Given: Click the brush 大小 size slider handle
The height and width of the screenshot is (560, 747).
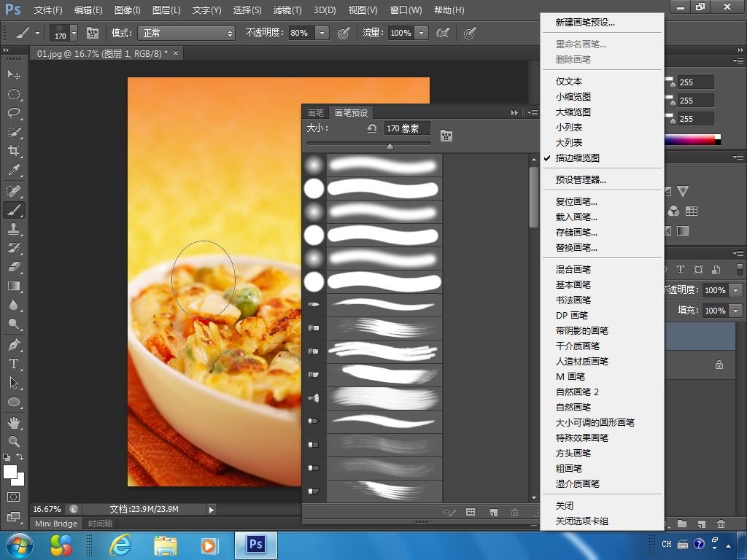Looking at the screenshot, I should [390, 147].
